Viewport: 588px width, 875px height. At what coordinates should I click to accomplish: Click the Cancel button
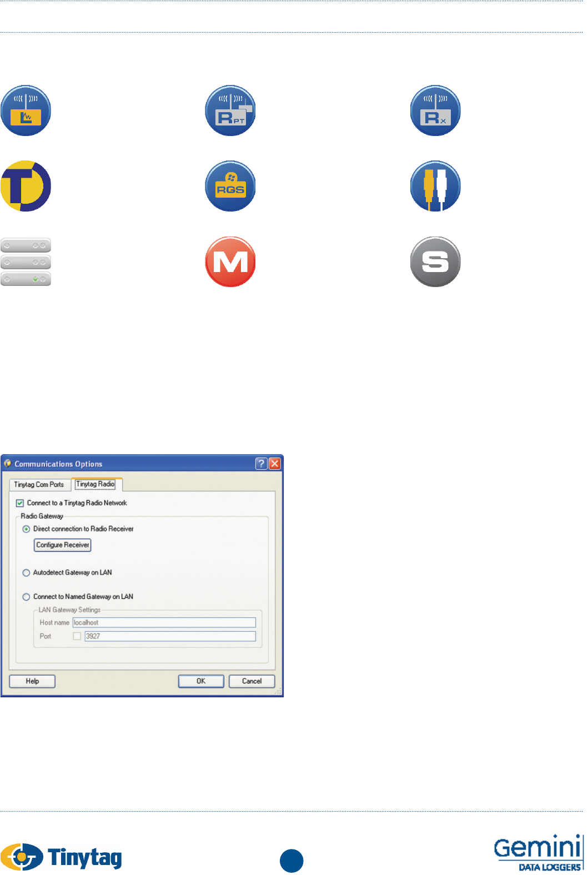tap(252, 681)
